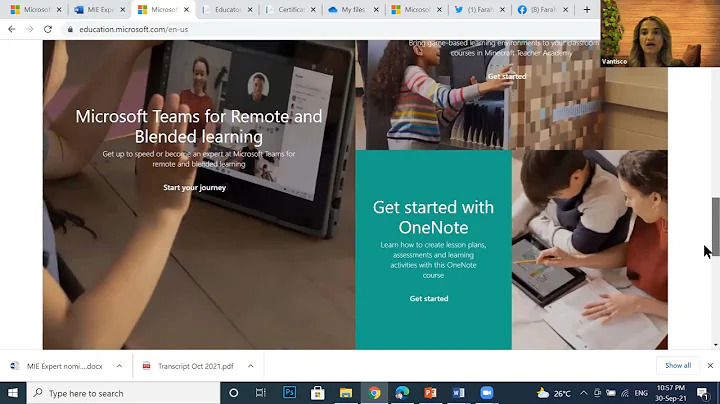Expand options for MIE Expert nomi...docx download
Viewport: 720px width, 404px height.
click(x=119, y=366)
